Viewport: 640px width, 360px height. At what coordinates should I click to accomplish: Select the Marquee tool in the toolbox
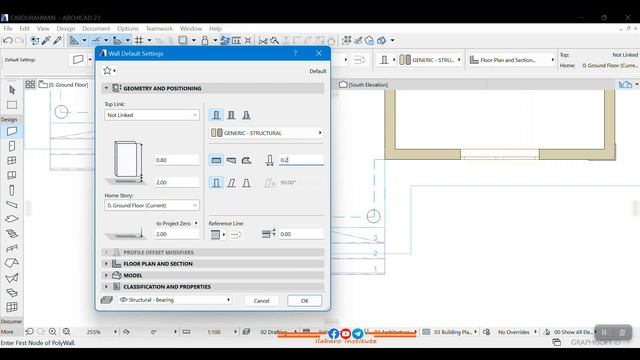tap(12, 105)
